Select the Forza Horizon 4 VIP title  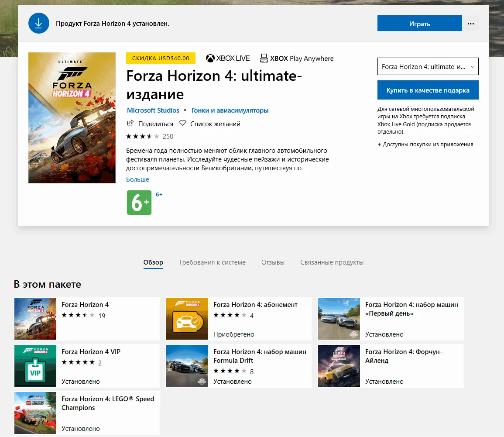(x=91, y=352)
